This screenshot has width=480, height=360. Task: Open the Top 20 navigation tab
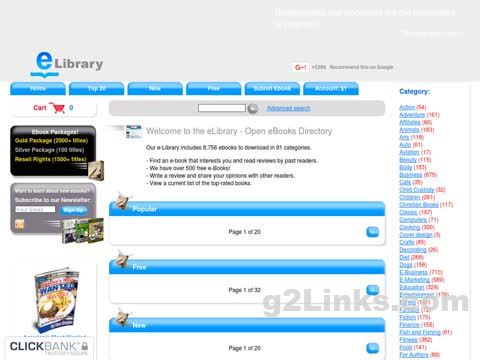pos(97,89)
